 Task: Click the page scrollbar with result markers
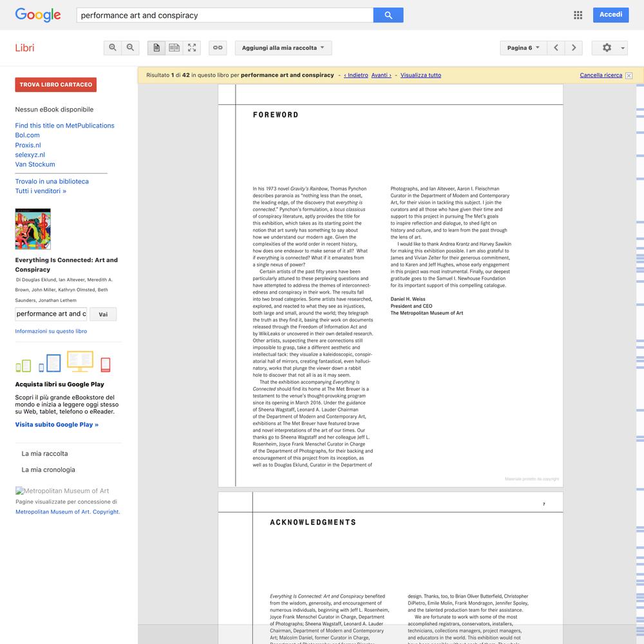(x=640, y=364)
